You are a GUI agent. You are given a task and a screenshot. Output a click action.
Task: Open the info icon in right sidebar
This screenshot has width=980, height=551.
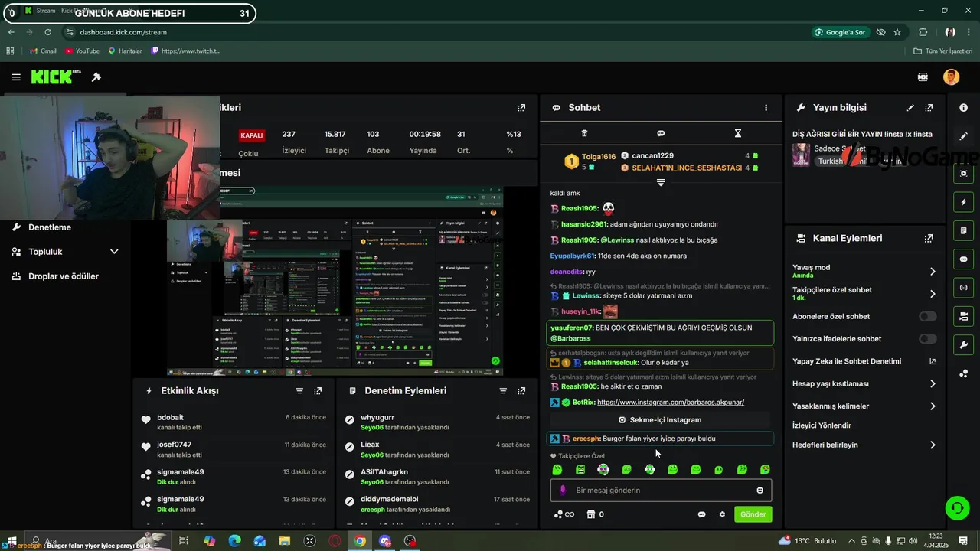pos(963,108)
